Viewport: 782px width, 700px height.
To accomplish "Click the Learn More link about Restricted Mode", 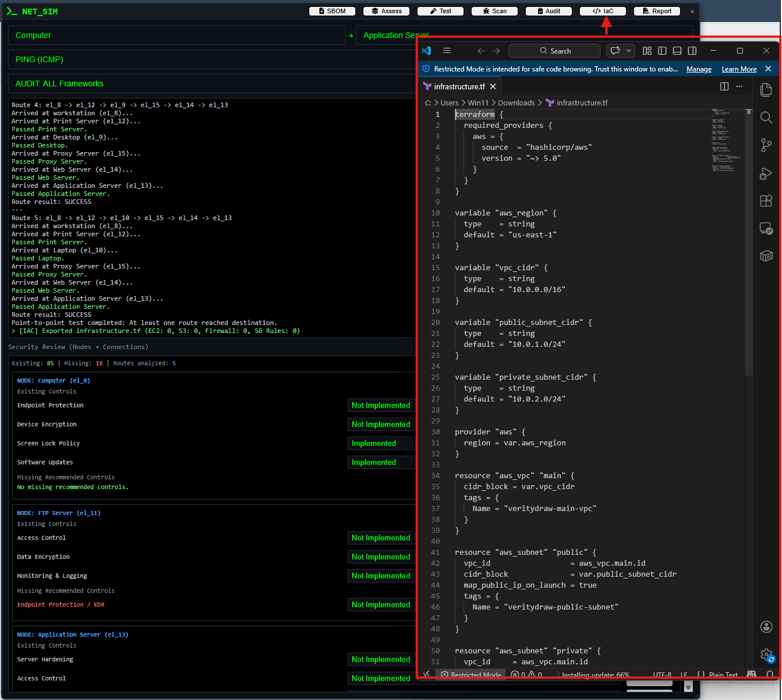I will coord(739,69).
